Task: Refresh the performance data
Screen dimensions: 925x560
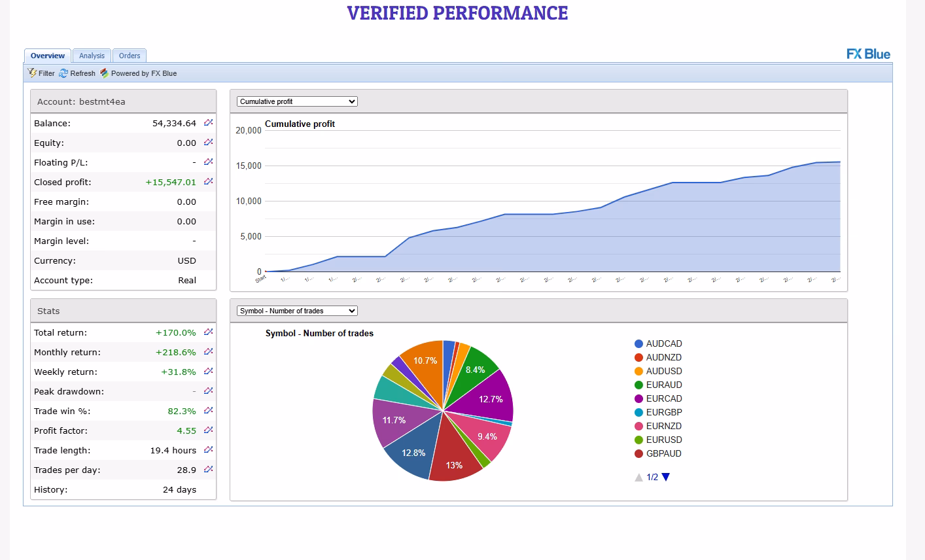Action: click(77, 73)
